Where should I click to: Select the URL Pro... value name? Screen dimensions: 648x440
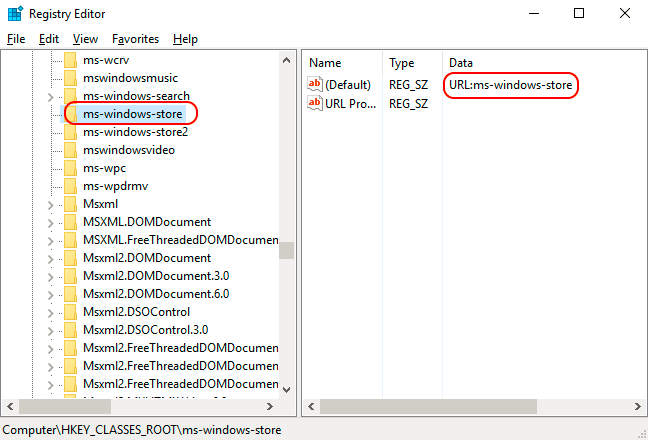350,103
